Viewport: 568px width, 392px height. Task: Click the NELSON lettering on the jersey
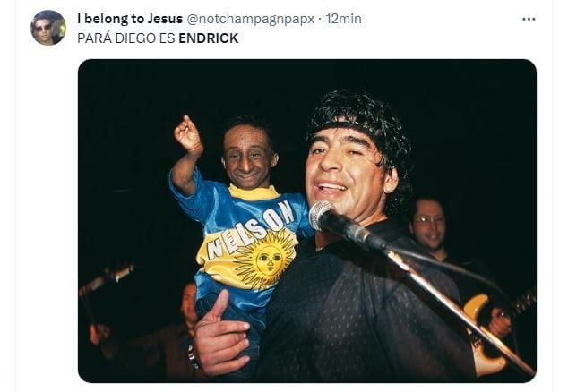click(251, 229)
